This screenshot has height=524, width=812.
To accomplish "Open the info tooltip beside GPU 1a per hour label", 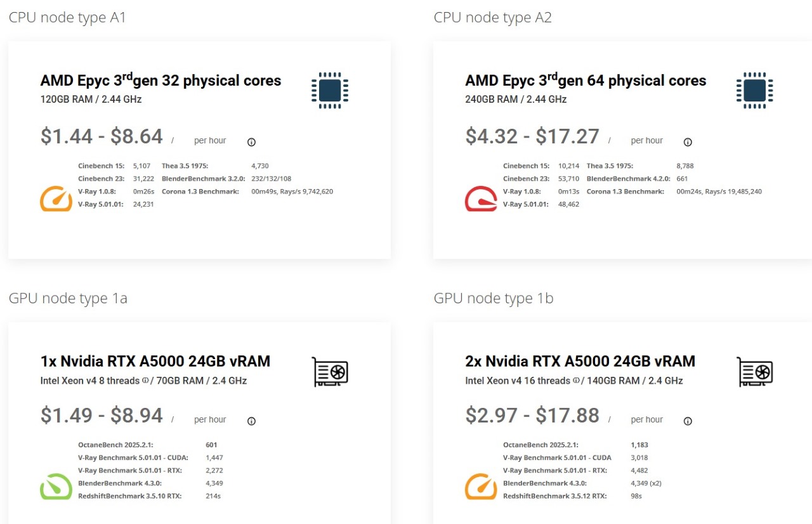I will 251,421.
